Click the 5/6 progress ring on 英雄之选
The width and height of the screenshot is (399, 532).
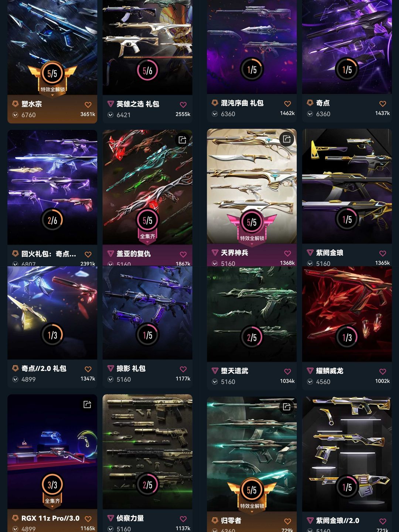(147, 70)
